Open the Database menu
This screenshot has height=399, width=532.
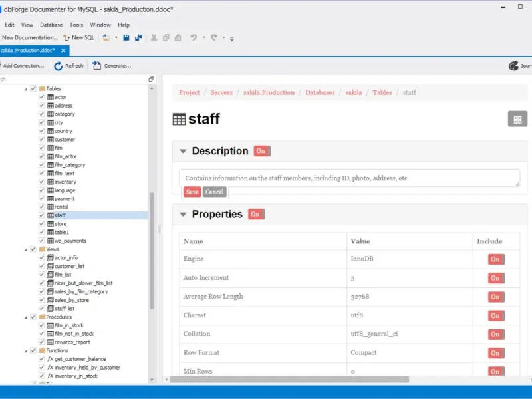pyautogui.click(x=51, y=25)
